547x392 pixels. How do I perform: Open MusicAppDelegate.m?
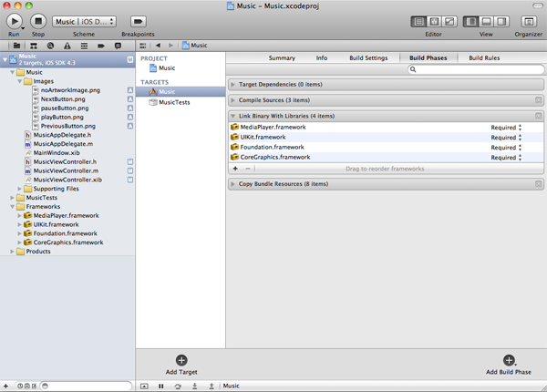point(63,144)
